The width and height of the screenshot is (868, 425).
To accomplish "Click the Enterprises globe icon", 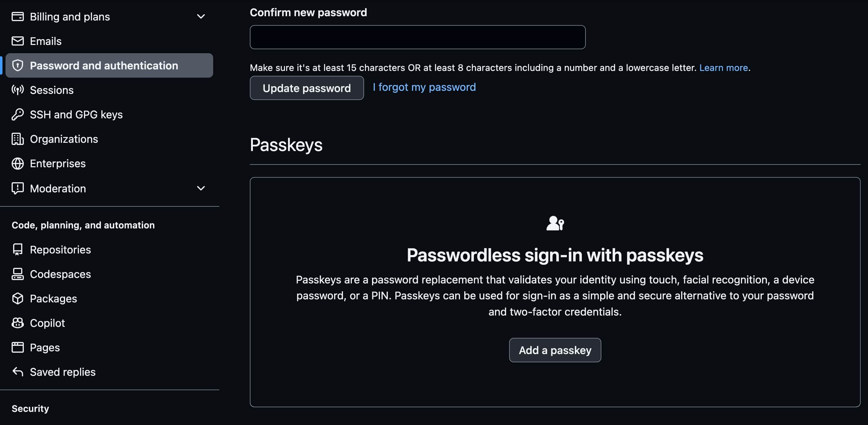I will click(x=17, y=163).
